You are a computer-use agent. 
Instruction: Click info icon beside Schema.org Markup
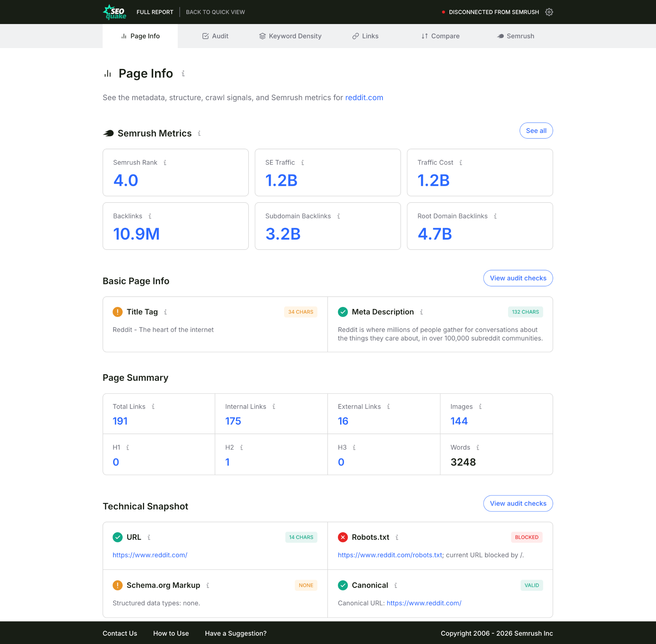[208, 585]
